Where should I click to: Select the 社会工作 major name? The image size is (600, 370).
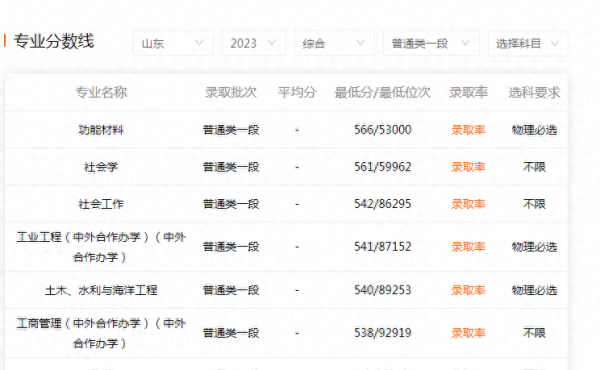(101, 204)
